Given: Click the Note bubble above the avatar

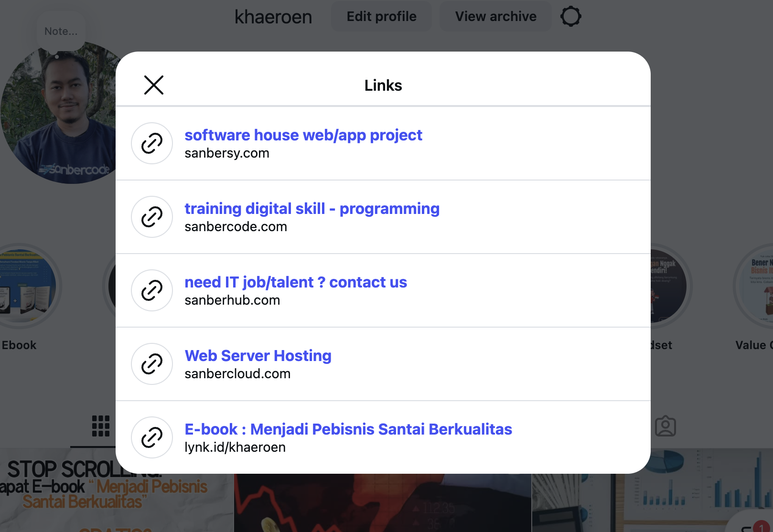Looking at the screenshot, I should [x=61, y=32].
